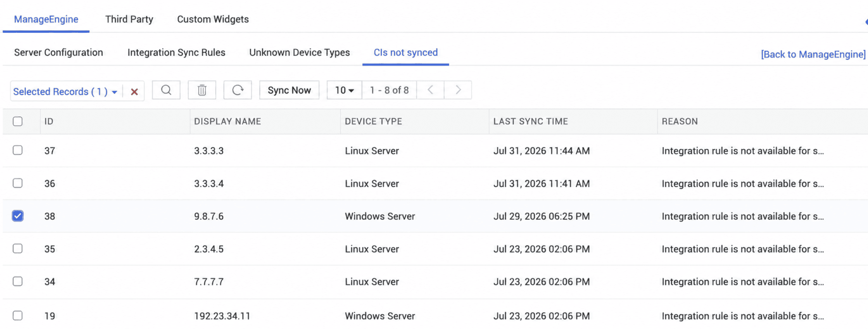The image size is (868, 329).
Task: Click Windows Server in row 19
Action: pyautogui.click(x=380, y=316)
